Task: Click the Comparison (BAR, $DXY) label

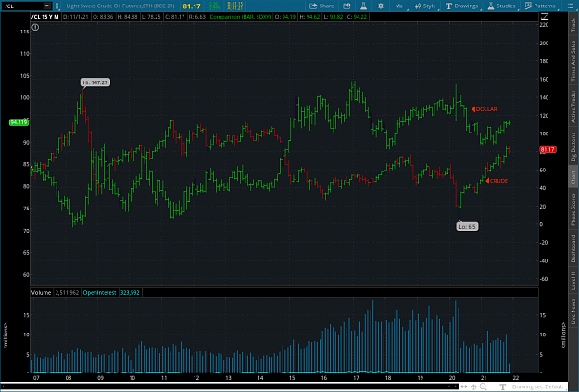Action: [x=240, y=17]
